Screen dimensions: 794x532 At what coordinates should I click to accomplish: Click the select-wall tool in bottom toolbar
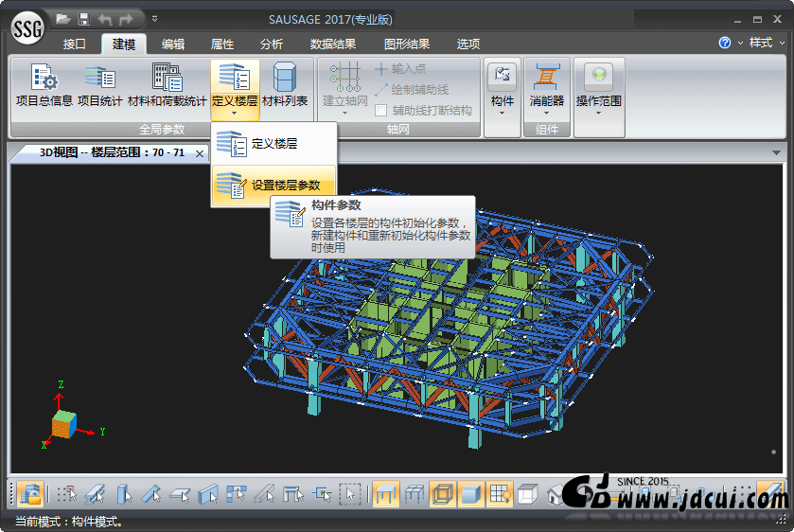(x=208, y=493)
